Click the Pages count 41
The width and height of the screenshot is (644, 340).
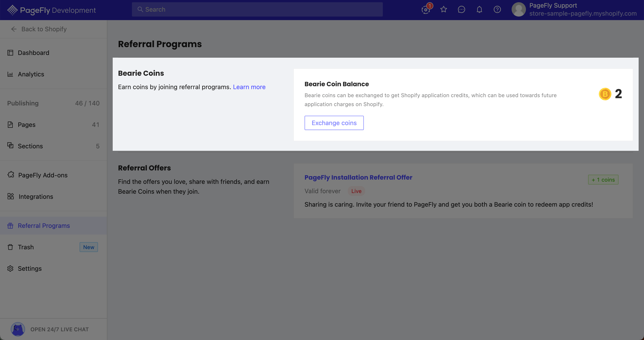coord(95,125)
